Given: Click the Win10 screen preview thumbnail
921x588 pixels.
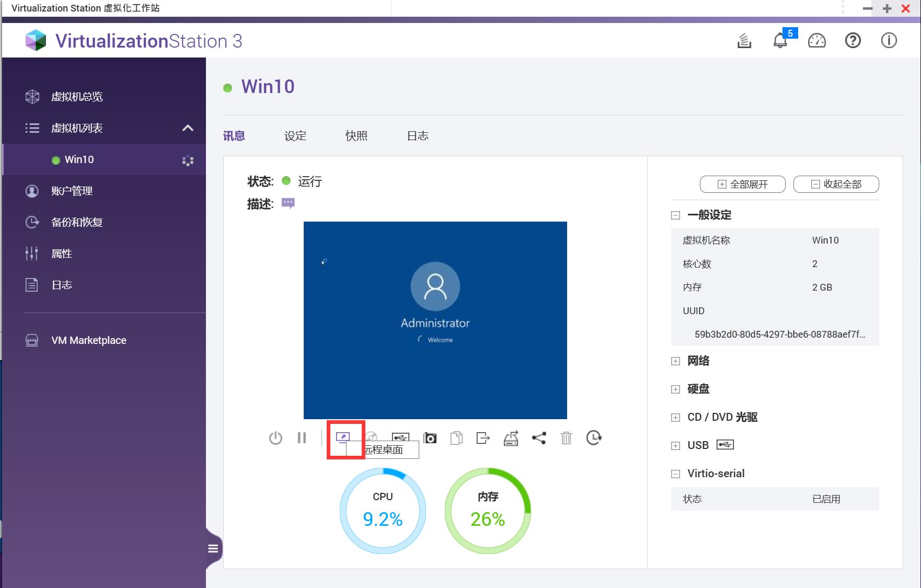Looking at the screenshot, I should [435, 320].
